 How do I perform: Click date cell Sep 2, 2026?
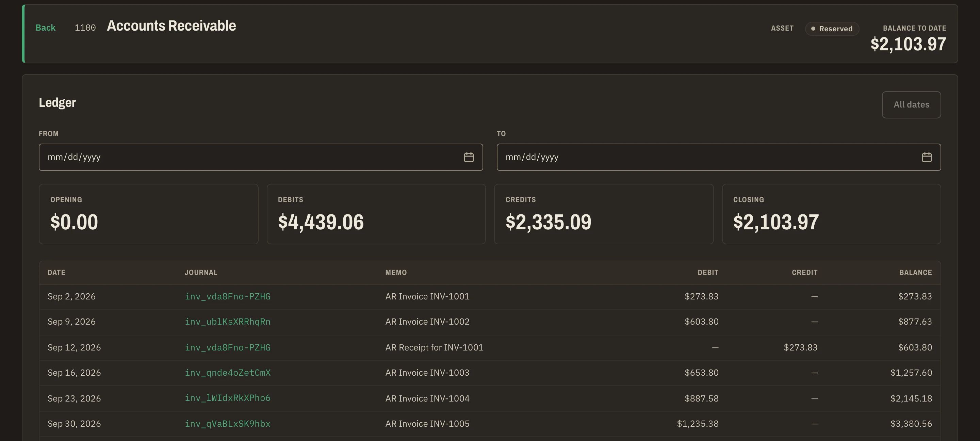click(x=71, y=296)
